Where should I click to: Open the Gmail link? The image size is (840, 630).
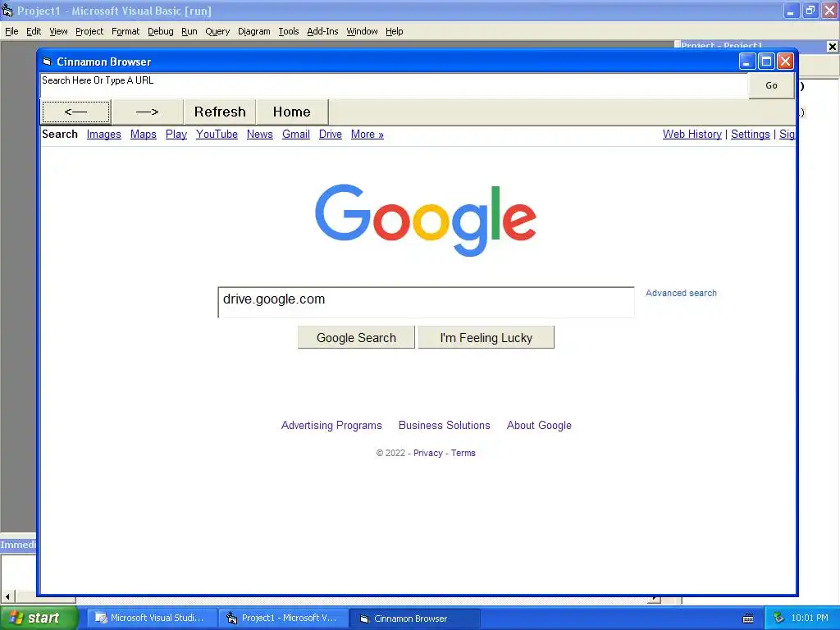point(295,135)
